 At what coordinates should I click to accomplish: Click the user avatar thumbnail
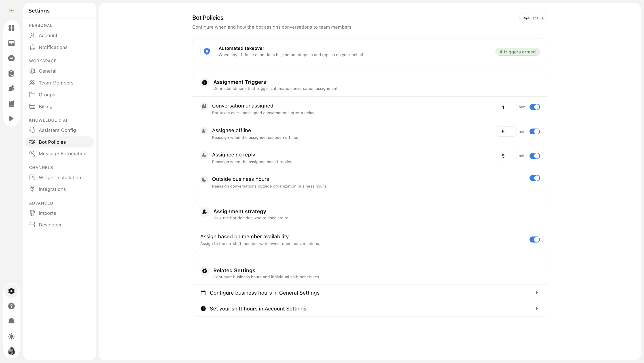11,351
